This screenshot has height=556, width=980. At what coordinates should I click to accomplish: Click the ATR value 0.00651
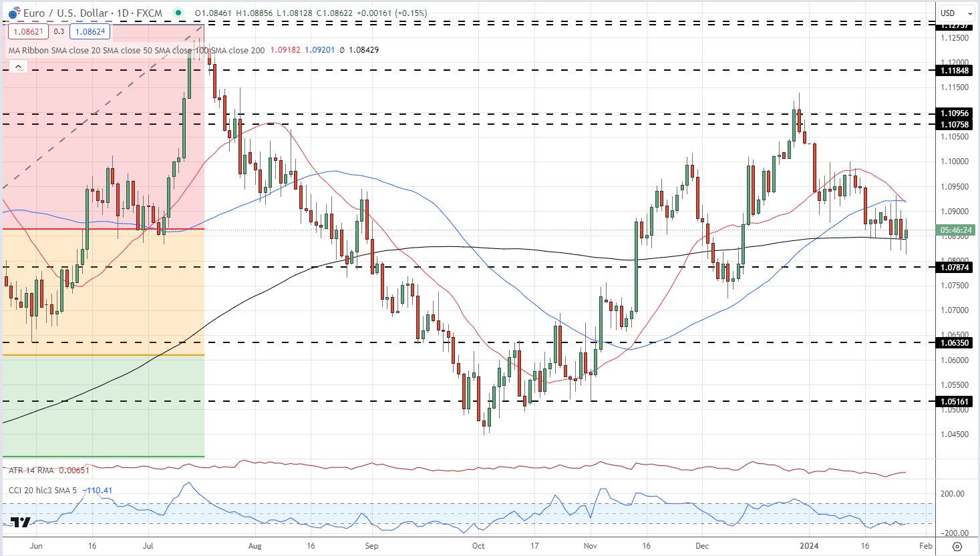point(74,471)
